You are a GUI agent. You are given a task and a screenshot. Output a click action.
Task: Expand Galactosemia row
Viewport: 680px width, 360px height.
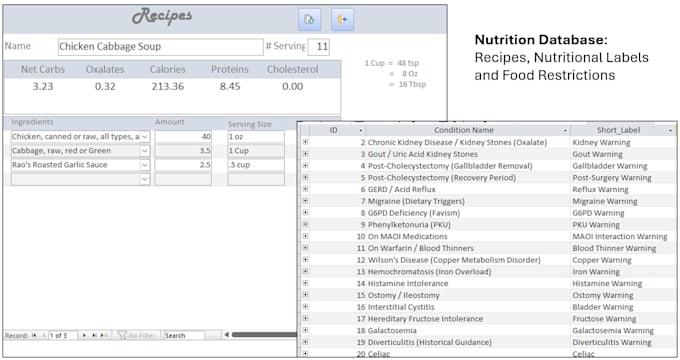pyautogui.click(x=305, y=330)
